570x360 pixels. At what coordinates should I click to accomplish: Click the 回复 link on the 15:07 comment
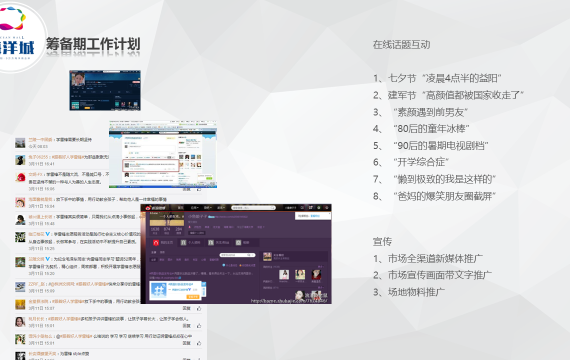click(x=186, y=308)
